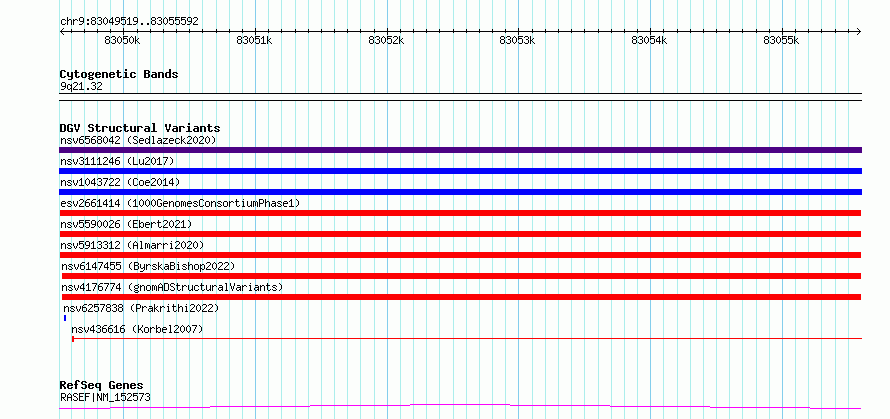890x419 pixels.
Task: Click the cytogenetic band 9q21.32 bar
Action: (x=460, y=97)
